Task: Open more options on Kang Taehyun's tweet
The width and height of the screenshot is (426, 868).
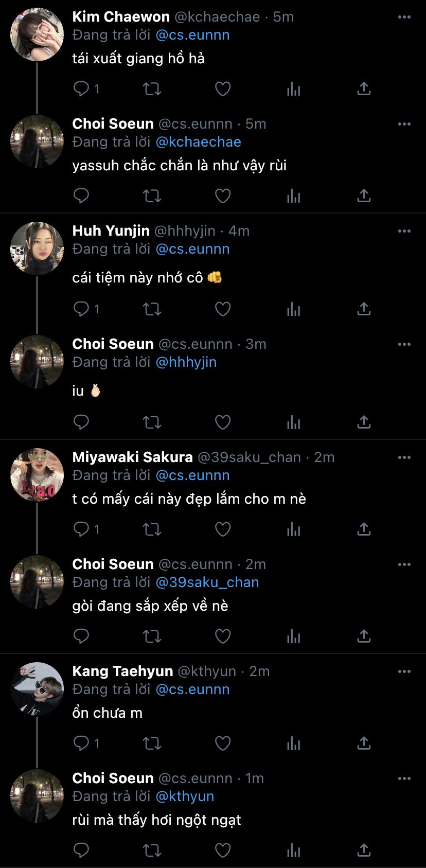Action: pyautogui.click(x=404, y=671)
